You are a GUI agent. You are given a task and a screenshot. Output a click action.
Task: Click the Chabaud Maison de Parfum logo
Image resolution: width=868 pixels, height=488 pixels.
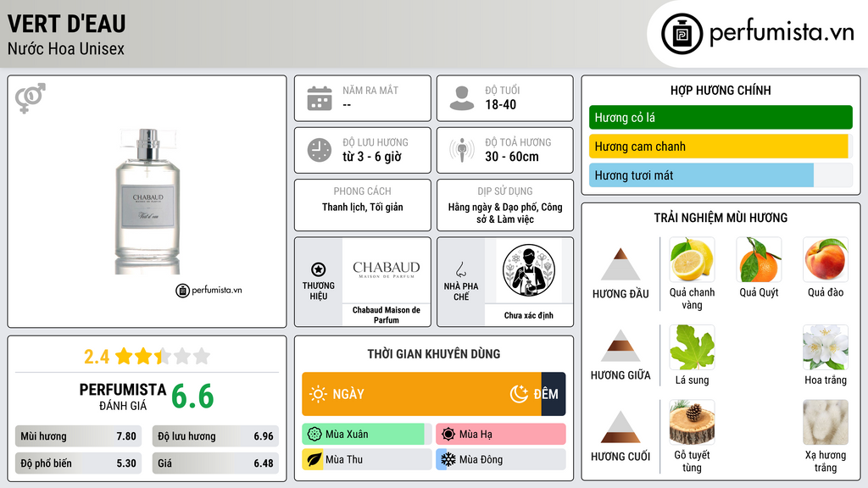tap(387, 270)
